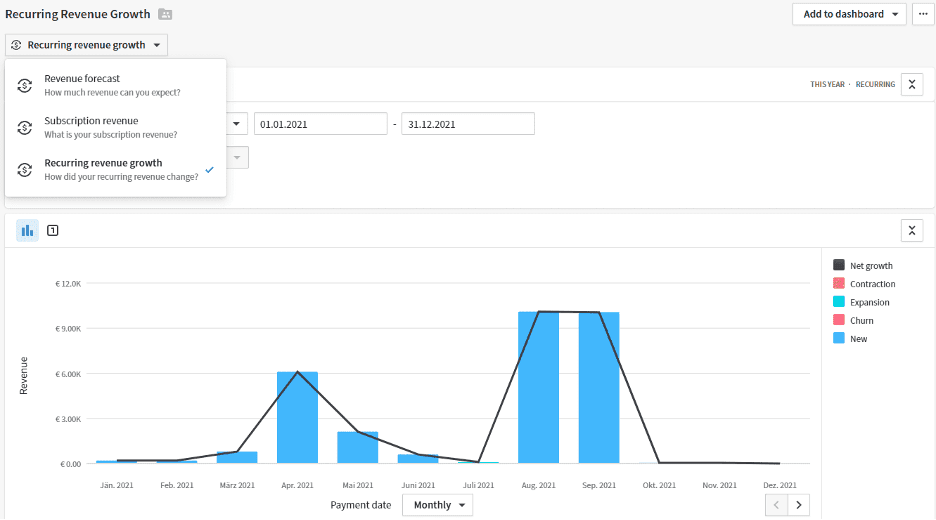The width and height of the screenshot is (936, 520).
Task: Open the three-dots more options menu
Action: [923, 14]
